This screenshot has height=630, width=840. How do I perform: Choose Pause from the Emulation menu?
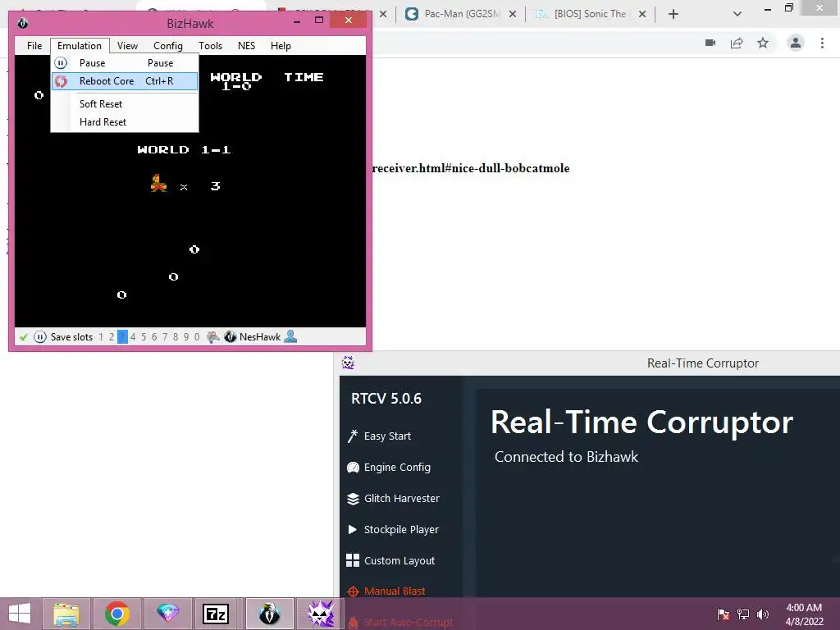(x=125, y=62)
